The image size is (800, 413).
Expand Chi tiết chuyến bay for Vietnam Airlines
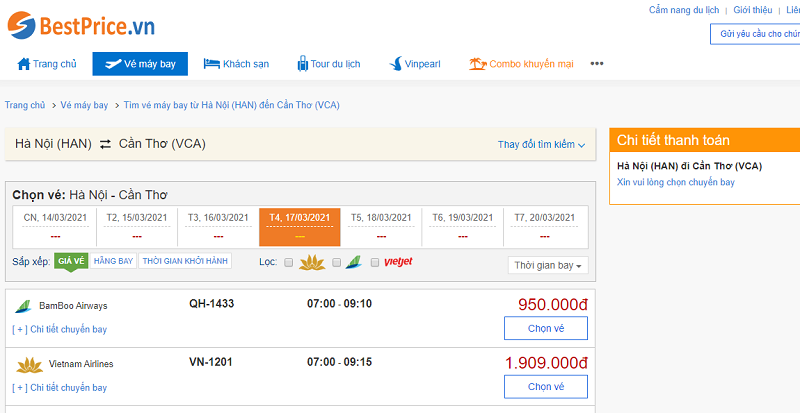pyautogui.click(x=60, y=388)
